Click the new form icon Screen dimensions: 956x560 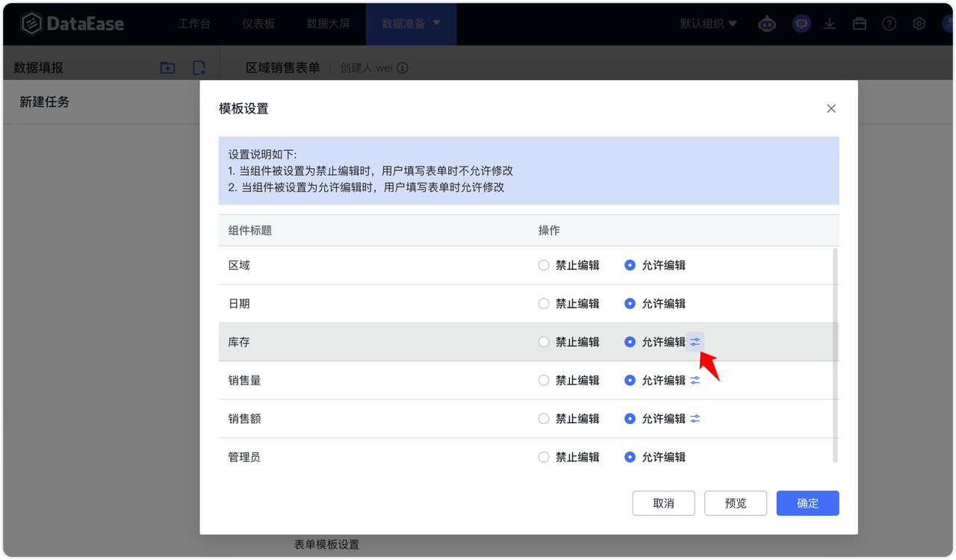(199, 68)
